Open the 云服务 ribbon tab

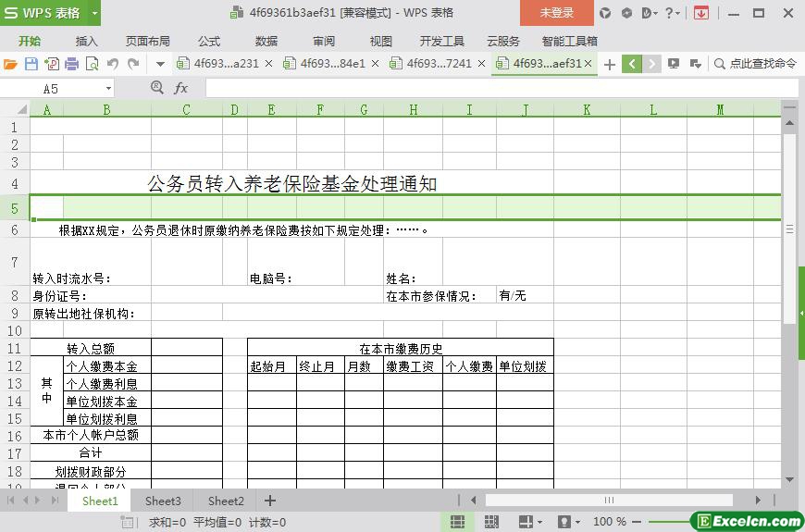(x=503, y=41)
